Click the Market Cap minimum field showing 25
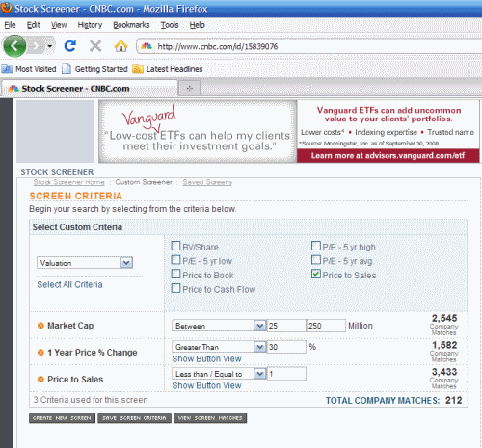 (286, 326)
